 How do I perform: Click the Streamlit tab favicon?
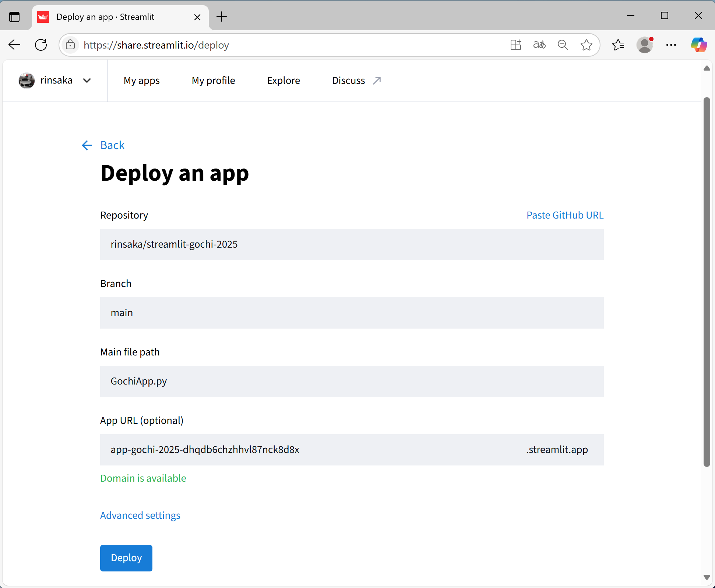click(x=43, y=17)
